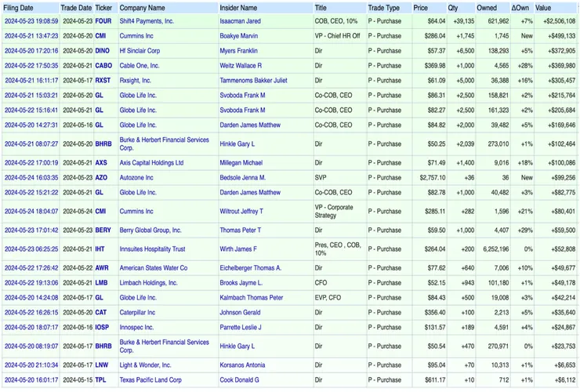Open the FOUR ticker link
Screen dimensions: 580x392
coord(103,21)
